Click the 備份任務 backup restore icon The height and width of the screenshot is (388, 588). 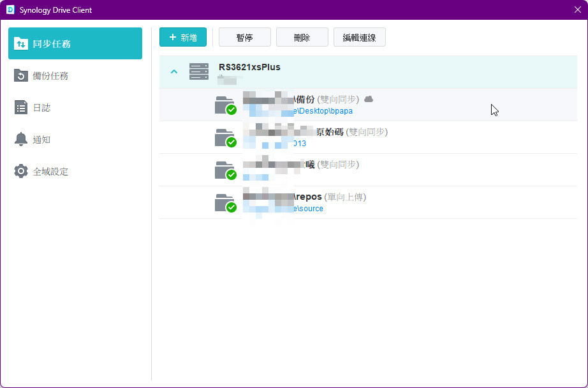[x=20, y=75]
